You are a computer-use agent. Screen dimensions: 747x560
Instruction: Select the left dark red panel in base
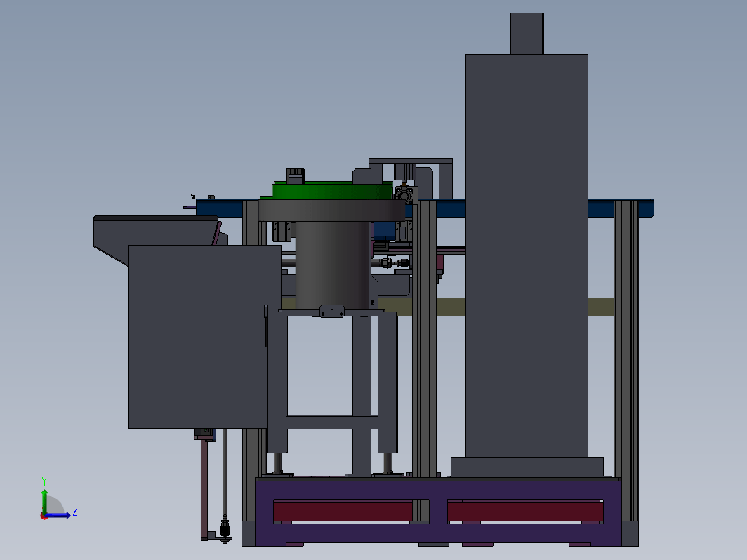(x=343, y=512)
